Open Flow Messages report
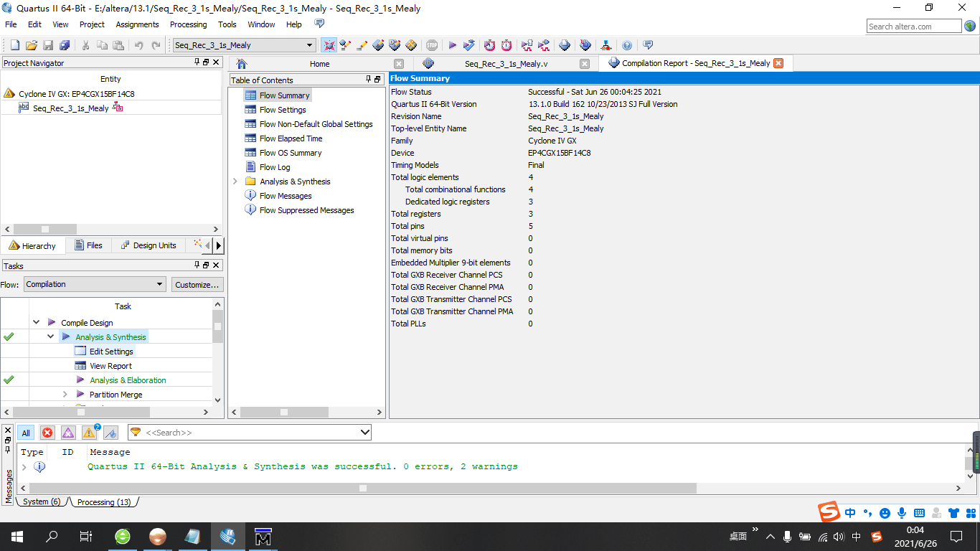This screenshot has width=980, height=551. click(x=286, y=196)
